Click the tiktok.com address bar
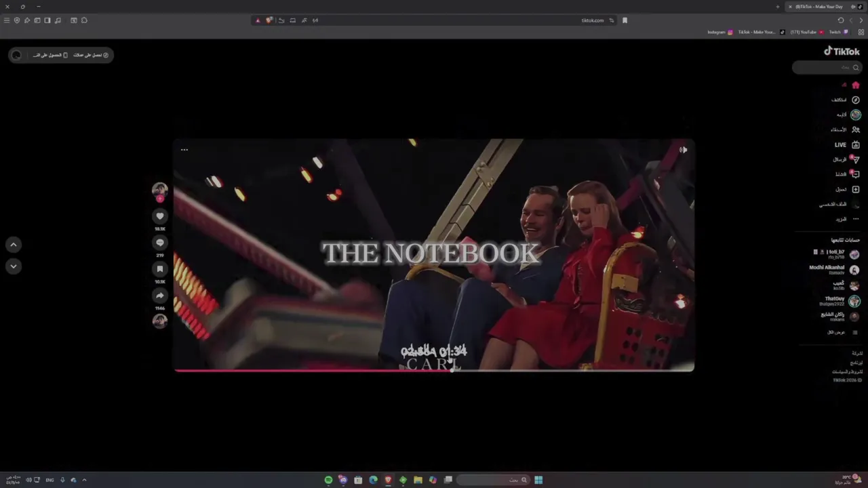The height and width of the screenshot is (488, 868). coord(592,20)
